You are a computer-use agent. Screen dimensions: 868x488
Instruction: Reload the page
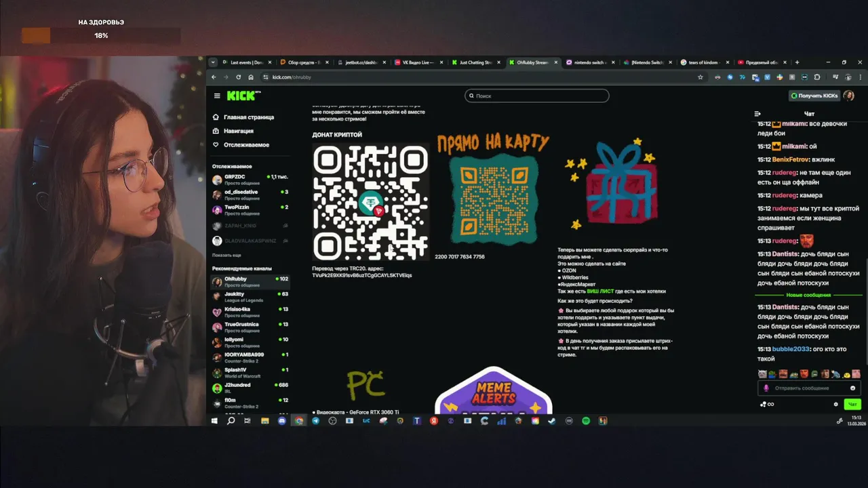(x=238, y=77)
